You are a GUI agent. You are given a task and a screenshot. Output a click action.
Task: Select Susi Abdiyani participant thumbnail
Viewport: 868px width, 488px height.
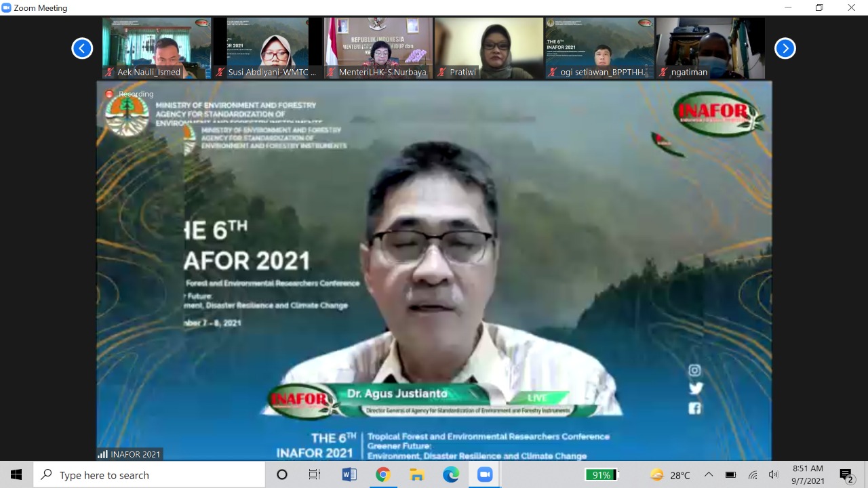tap(267, 47)
